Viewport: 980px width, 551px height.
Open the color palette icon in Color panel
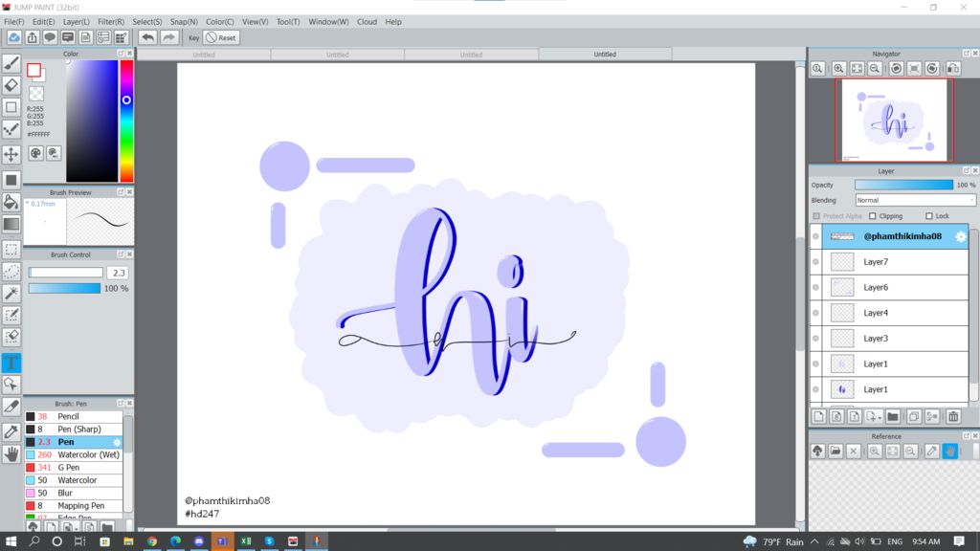(x=35, y=153)
